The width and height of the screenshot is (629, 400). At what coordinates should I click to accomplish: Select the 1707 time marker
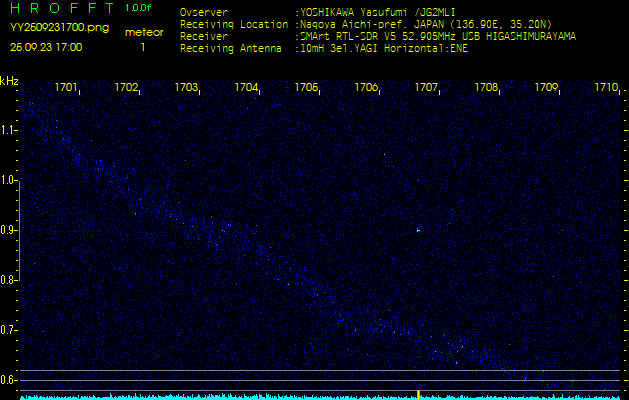(x=427, y=88)
